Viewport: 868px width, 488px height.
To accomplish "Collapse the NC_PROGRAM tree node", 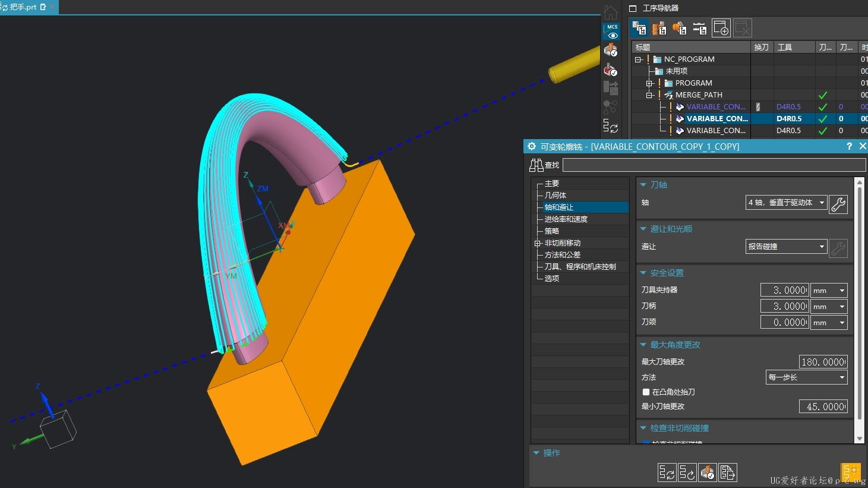I will (638, 59).
